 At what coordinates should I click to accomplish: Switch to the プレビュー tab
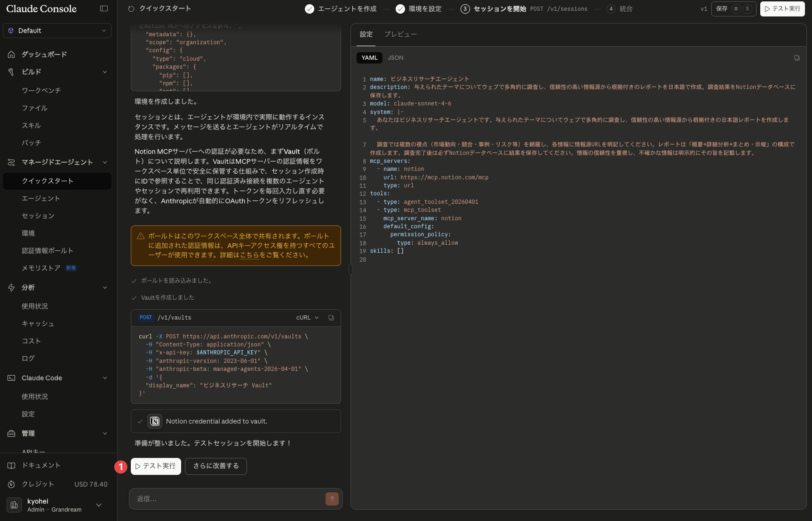tap(400, 34)
